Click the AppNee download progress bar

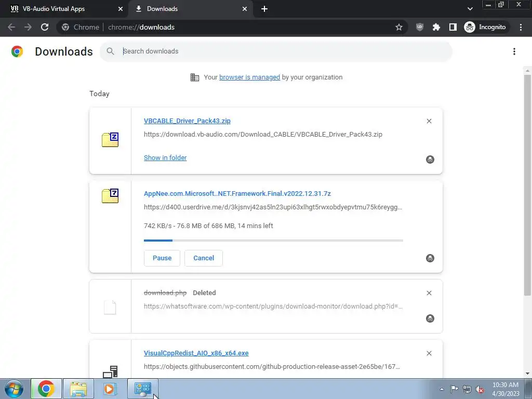(273, 241)
